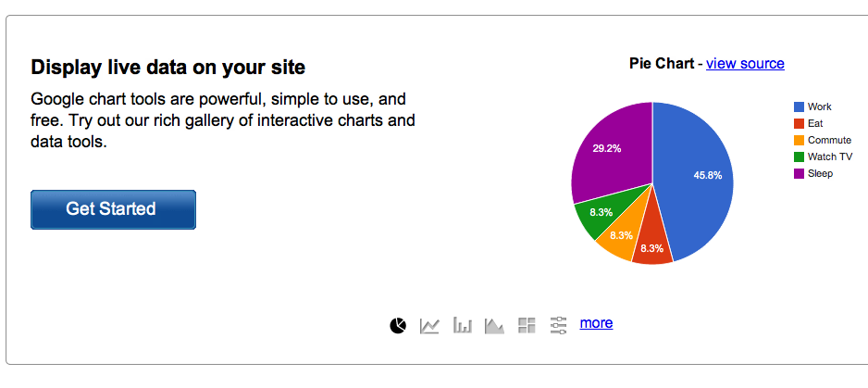Select the green 8.3% pie slice
Screen dimensions: 868x388
pyautogui.click(x=601, y=213)
